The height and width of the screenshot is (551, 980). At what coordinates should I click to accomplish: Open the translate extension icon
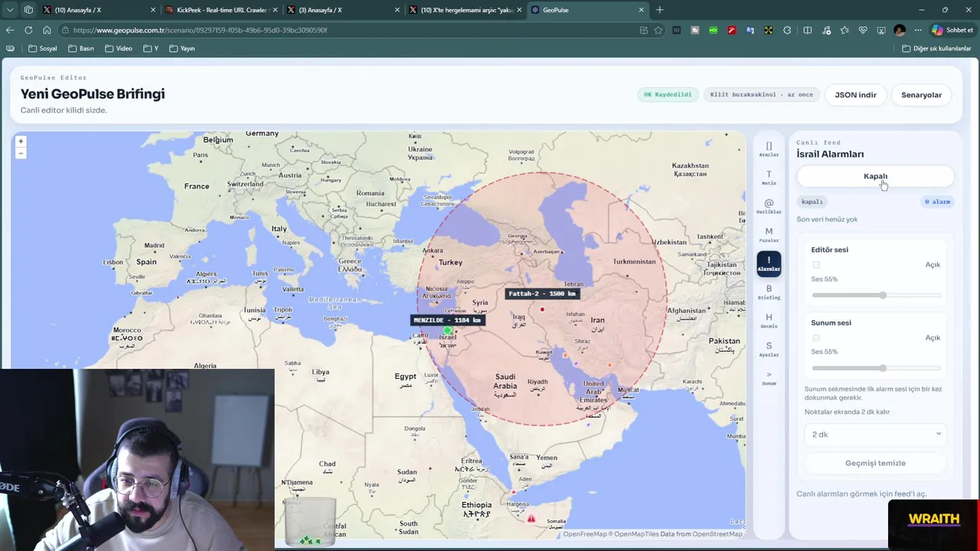(750, 30)
